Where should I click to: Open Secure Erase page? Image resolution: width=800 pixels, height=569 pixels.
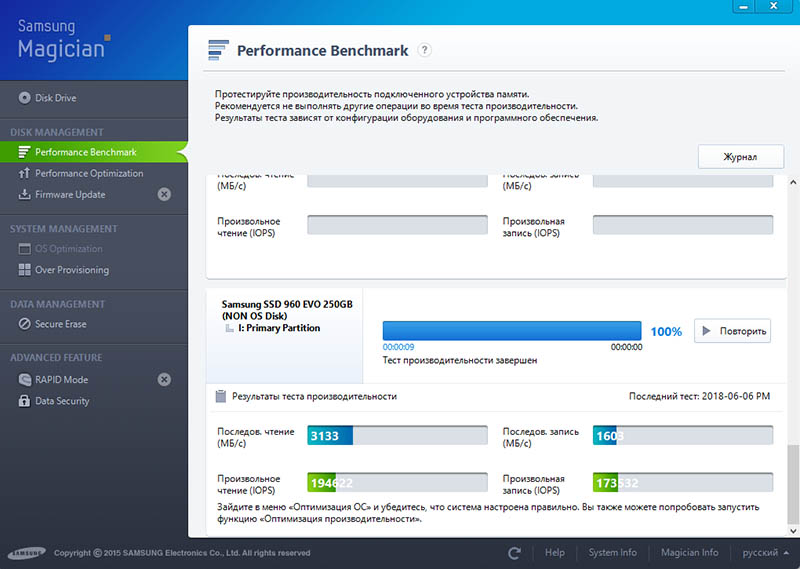click(x=61, y=324)
